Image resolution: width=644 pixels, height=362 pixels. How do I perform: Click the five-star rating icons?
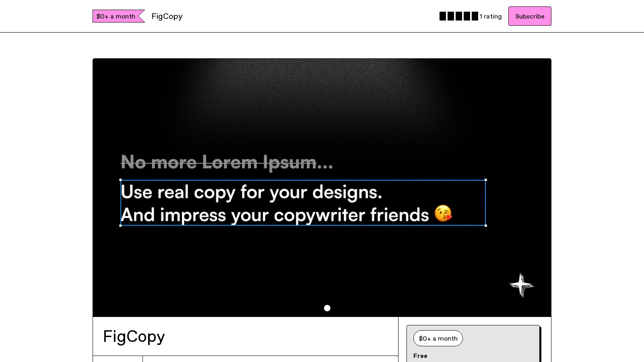(x=459, y=16)
